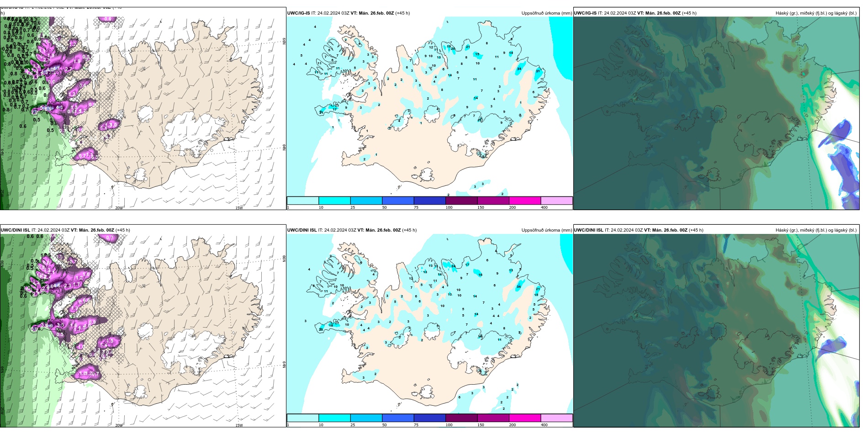Image resolution: width=868 pixels, height=434 pixels.
Task: Click the 15W longitude label on IG-IS wind map
Action: click(239, 208)
